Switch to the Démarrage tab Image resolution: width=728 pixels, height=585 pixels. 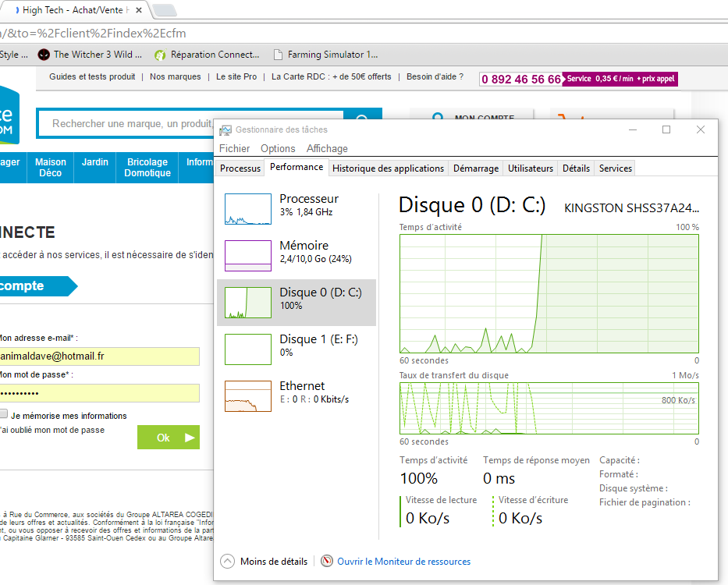(x=476, y=168)
